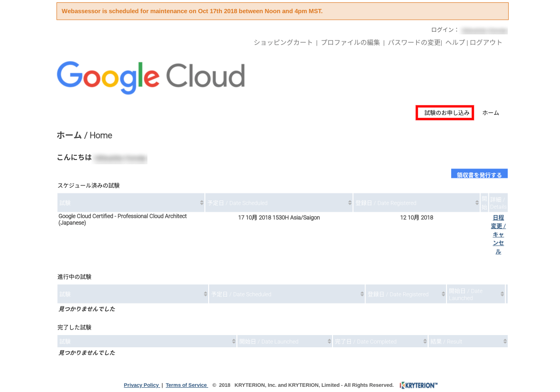Click the 完了した試験 section label
560x392 pixels.
pos(74,328)
